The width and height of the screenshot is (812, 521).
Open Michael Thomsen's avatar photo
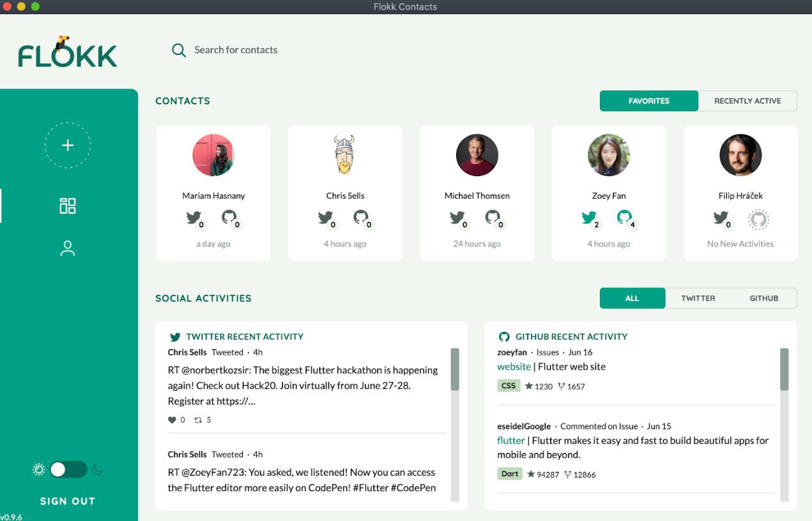pos(477,155)
